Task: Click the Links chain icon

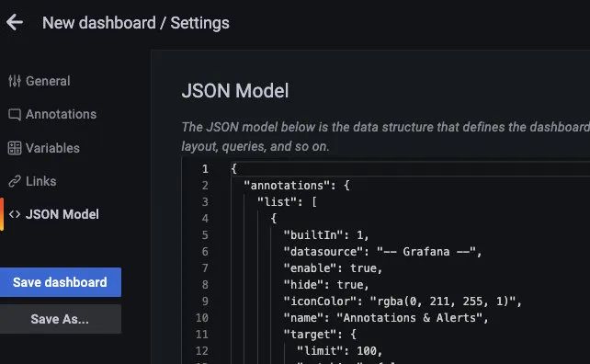Action: pos(15,181)
